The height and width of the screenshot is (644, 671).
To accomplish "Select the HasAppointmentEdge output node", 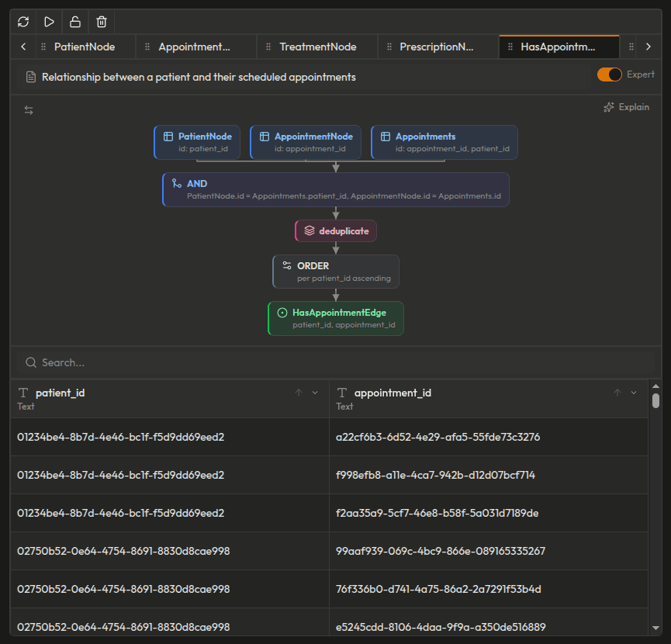I will pos(335,318).
